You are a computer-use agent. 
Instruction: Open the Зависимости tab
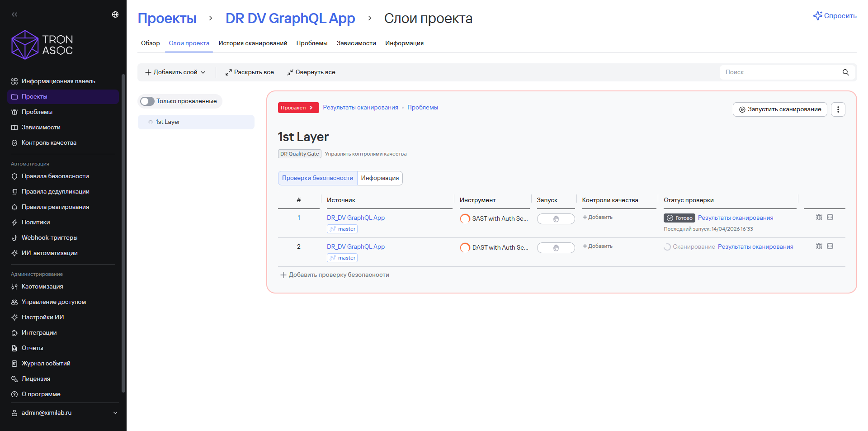(356, 43)
